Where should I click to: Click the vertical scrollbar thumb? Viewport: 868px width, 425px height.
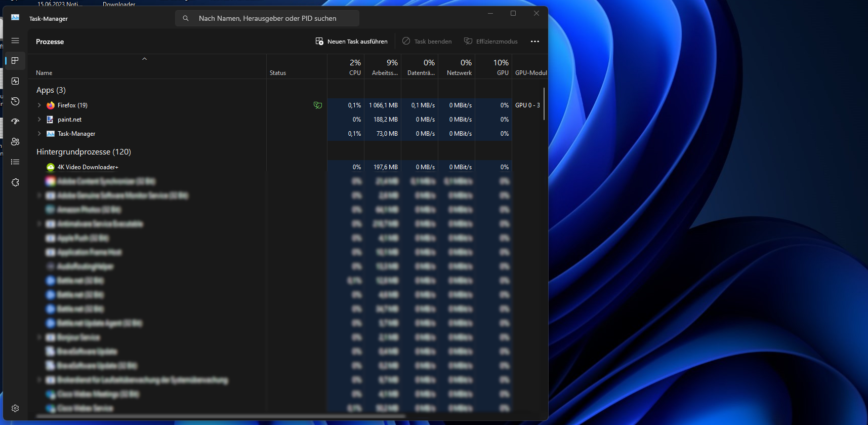point(544,104)
